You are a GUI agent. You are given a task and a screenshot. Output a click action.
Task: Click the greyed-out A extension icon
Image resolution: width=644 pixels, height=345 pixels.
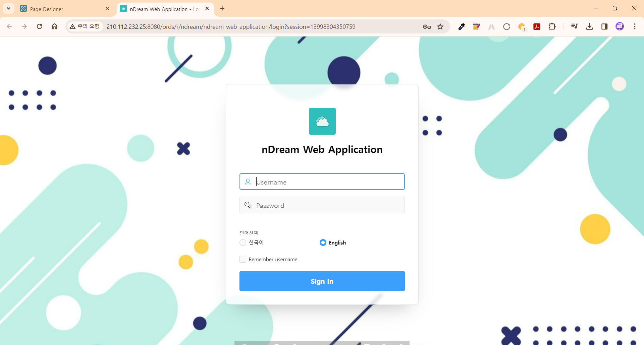point(491,26)
